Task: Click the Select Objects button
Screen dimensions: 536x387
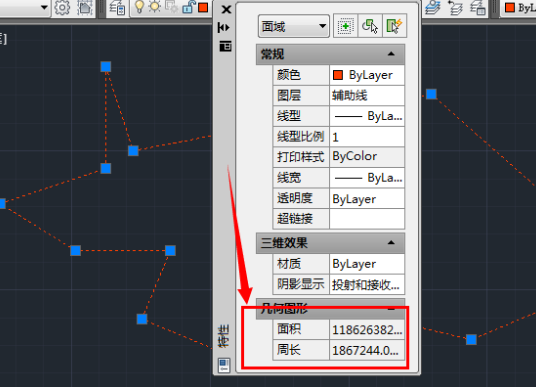Action: pyautogui.click(x=370, y=26)
